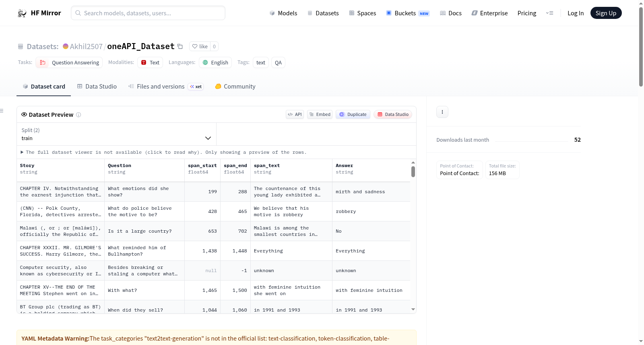This screenshot has height=345, width=644.
Task: Switch to the Data Studio tab
Action: click(97, 87)
